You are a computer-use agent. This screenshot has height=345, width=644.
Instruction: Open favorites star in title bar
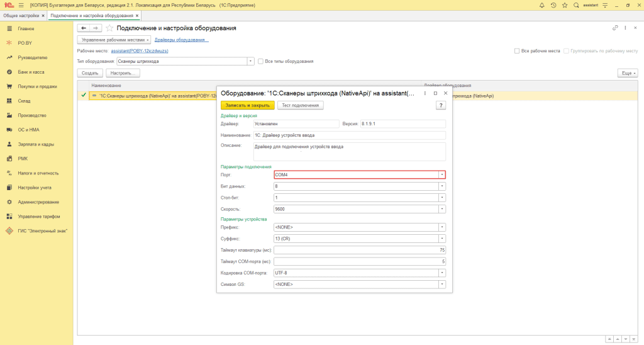(564, 4)
